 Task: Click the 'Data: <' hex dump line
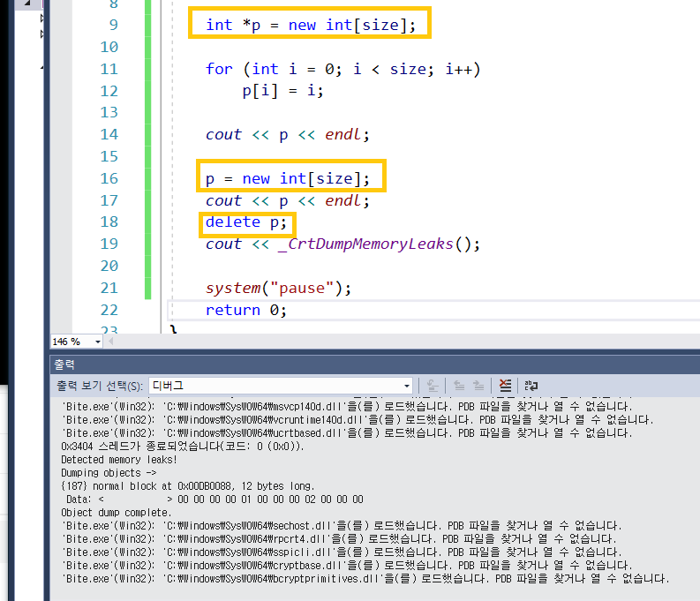click(x=215, y=500)
